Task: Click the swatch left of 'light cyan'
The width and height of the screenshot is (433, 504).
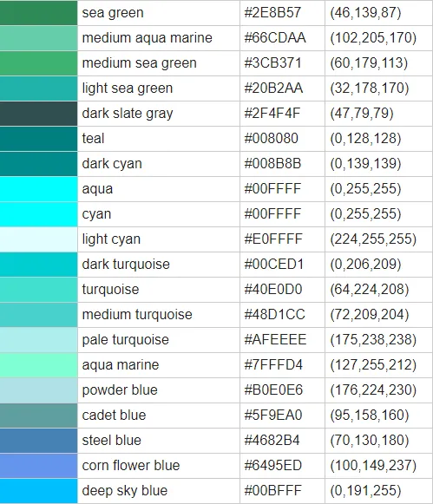Action: click(x=38, y=239)
